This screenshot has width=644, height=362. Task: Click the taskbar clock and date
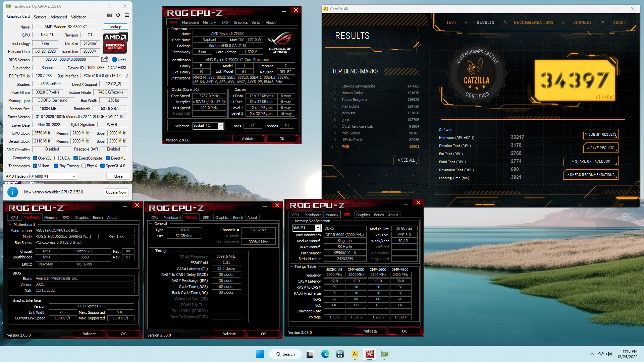click(x=627, y=354)
